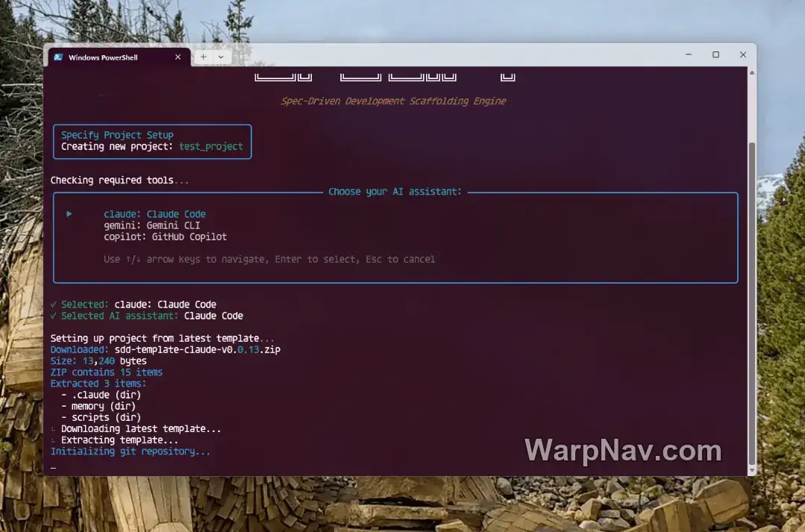Click 'Size: 13,240 bytes' line
Image resolution: width=805 pixels, height=532 pixels.
point(98,361)
